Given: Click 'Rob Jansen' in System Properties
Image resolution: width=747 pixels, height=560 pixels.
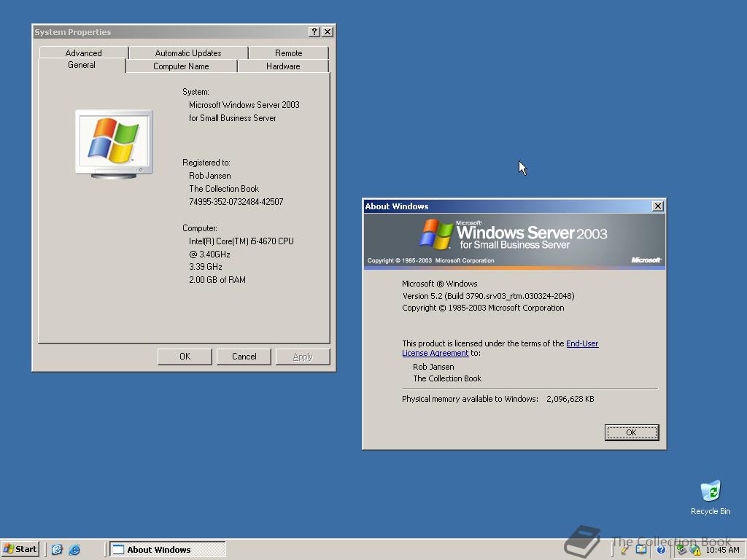Looking at the screenshot, I should [209, 176].
